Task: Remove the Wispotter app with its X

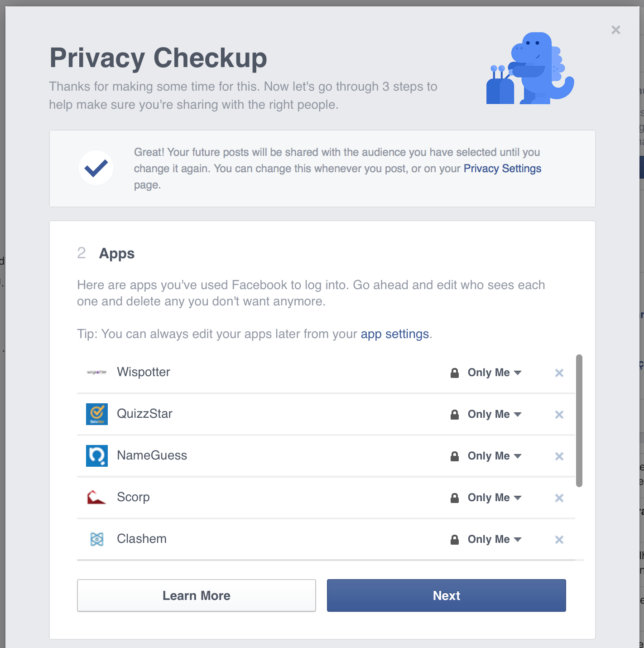Action: pos(559,373)
